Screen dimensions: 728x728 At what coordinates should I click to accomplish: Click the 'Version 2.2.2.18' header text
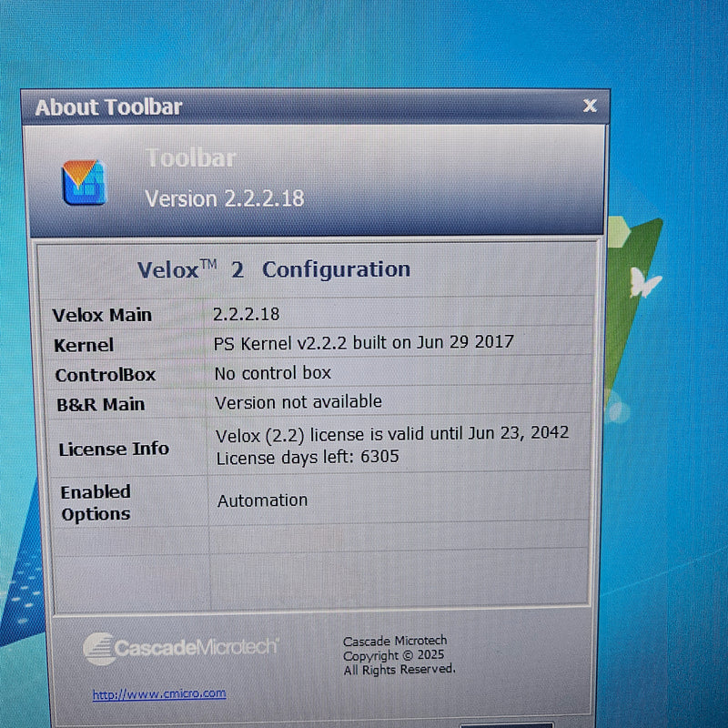coord(224,198)
